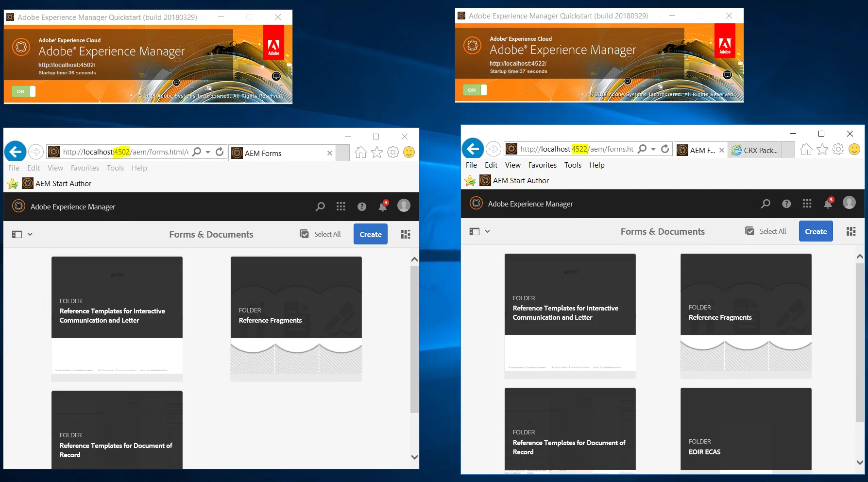
Task: Click the forward arrow in the 4522 browser
Action: pyautogui.click(x=493, y=149)
